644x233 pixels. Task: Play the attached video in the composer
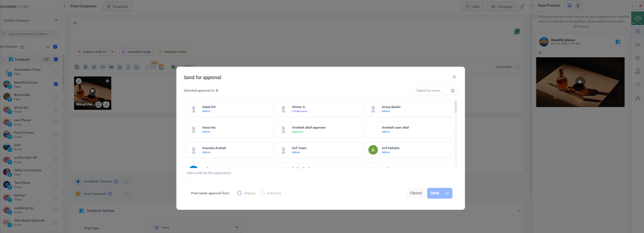click(93, 91)
